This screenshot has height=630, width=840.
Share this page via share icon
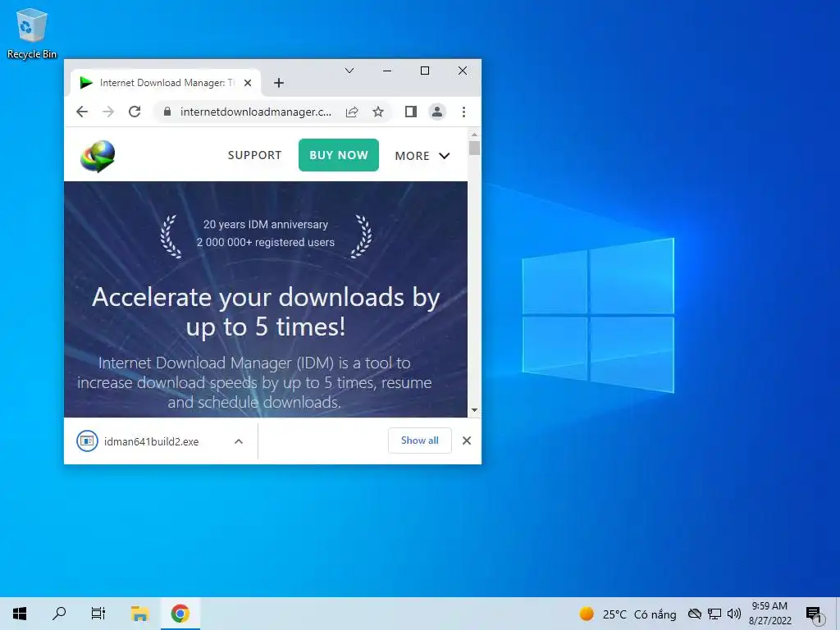point(352,112)
